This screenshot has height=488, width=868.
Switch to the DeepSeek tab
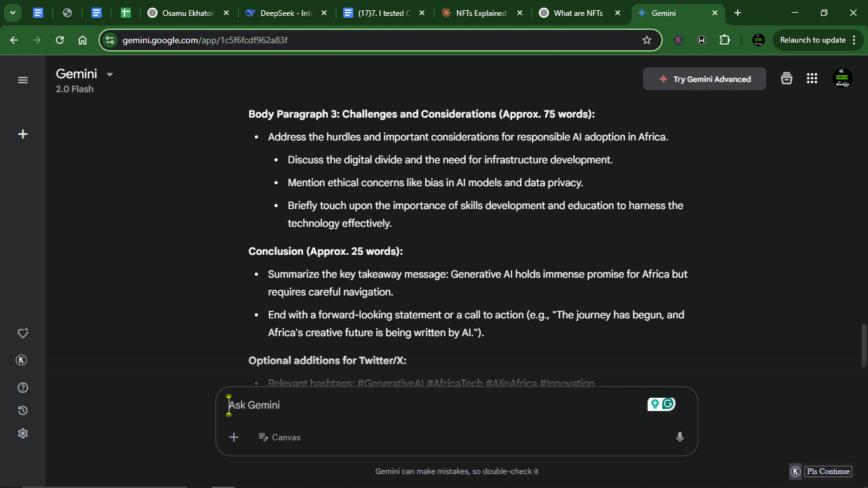click(287, 13)
